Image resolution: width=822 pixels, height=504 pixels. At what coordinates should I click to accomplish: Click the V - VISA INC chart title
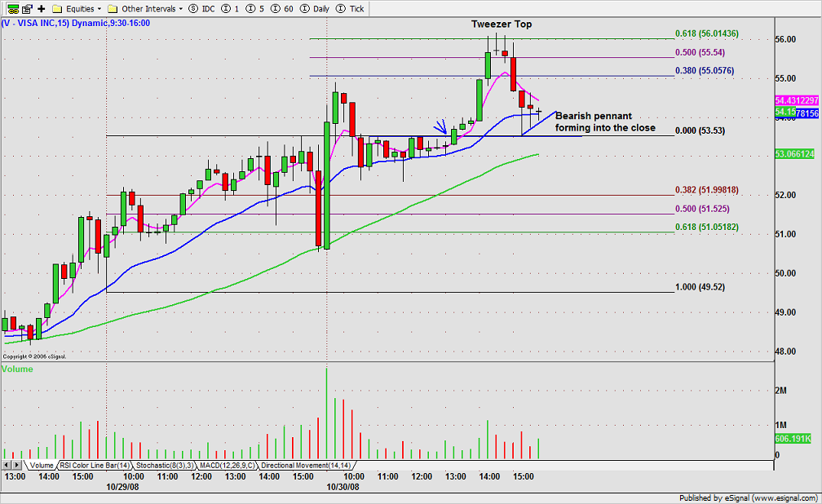[x=76, y=23]
